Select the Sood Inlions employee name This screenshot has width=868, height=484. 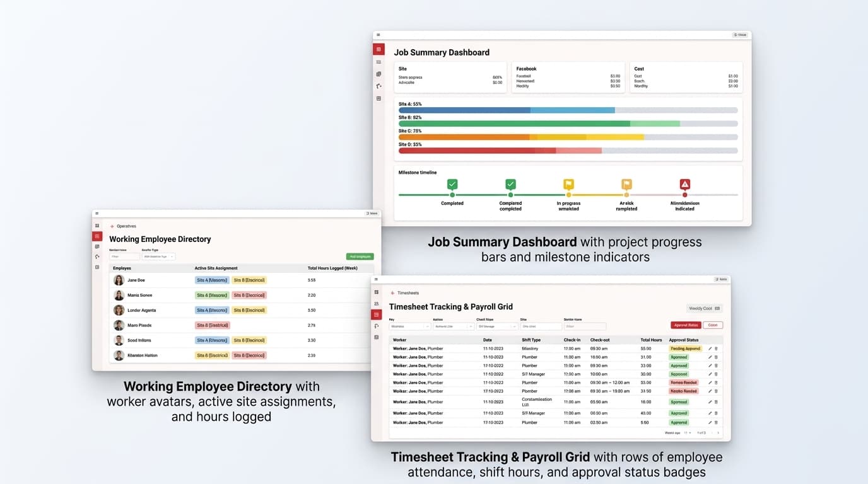click(x=139, y=340)
